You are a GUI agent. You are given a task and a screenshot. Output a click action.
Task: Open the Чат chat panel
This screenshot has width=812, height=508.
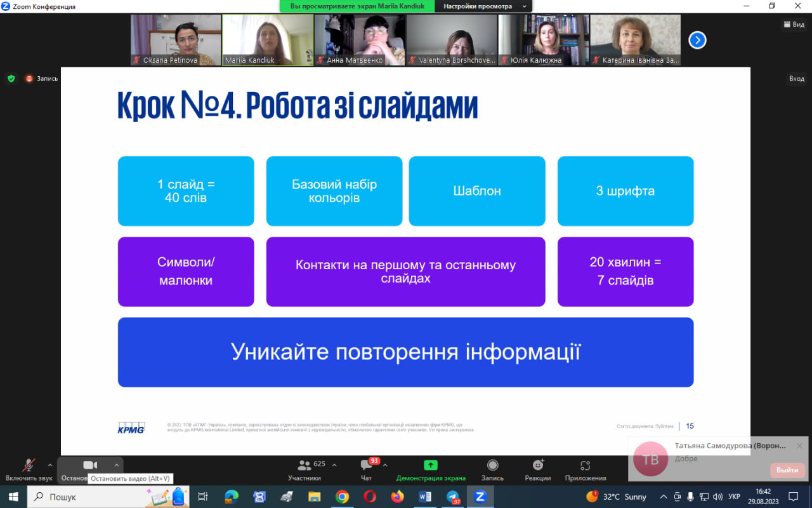pos(367,470)
